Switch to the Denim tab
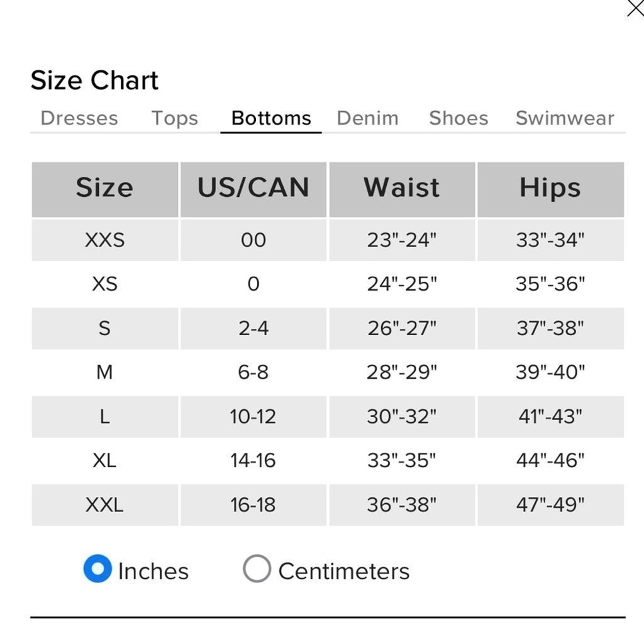The height and width of the screenshot is (644, 644). coord(367,118)
